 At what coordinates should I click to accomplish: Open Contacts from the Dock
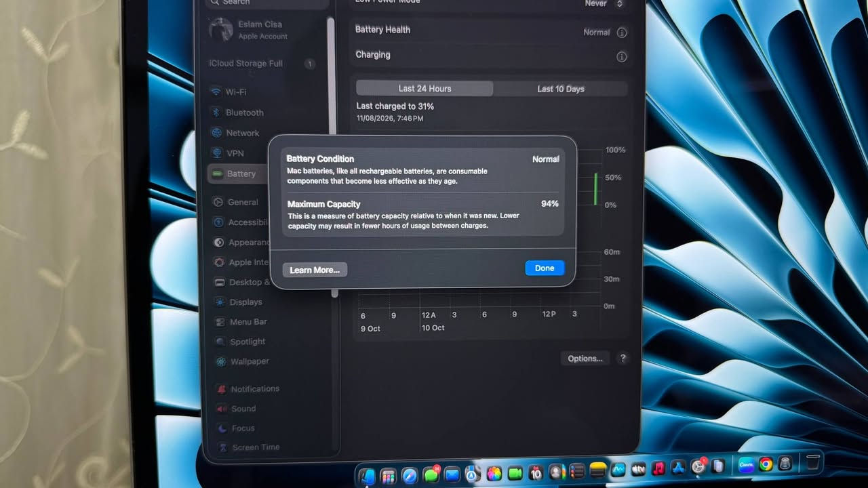point(556,471)
